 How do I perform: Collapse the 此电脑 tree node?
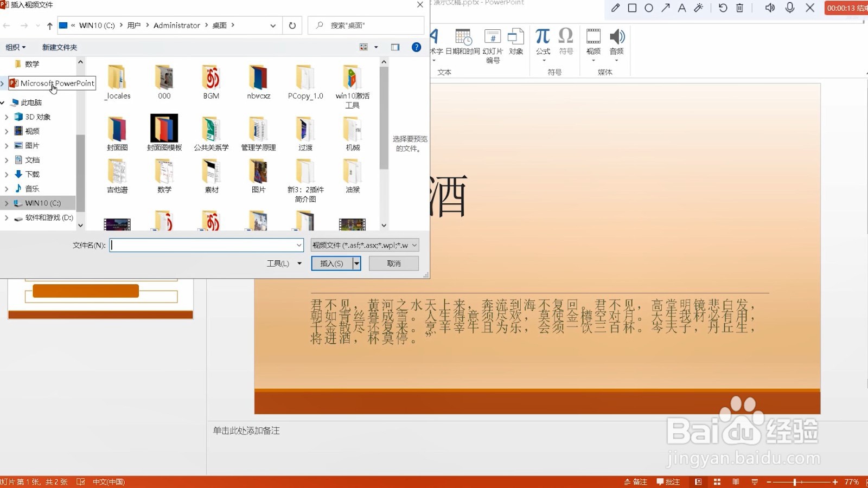(3, 102)
